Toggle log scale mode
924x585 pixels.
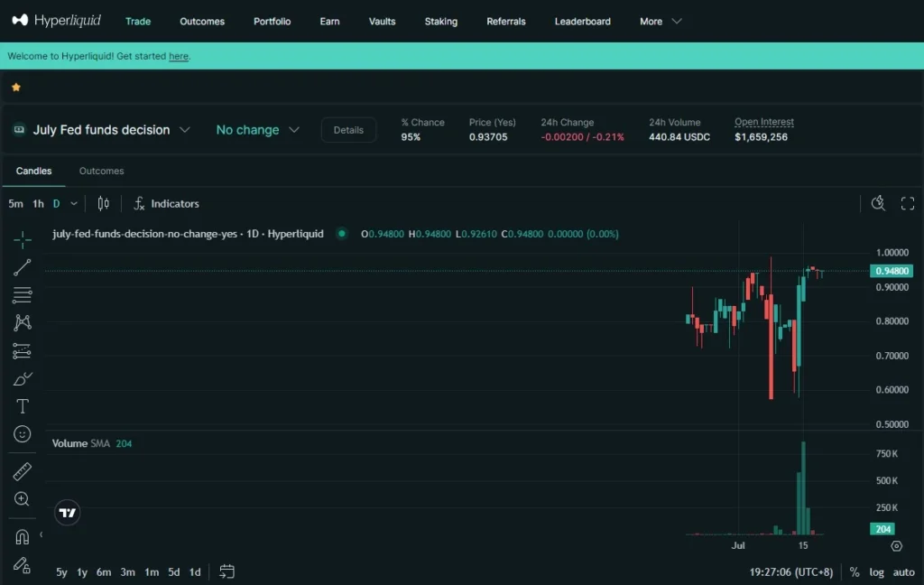tap(876, 572)
